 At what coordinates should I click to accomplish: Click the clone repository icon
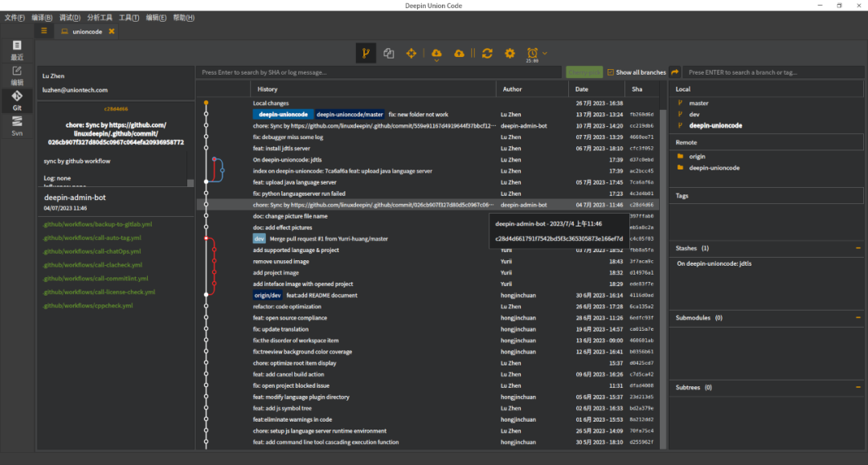(x=388, y=53)
